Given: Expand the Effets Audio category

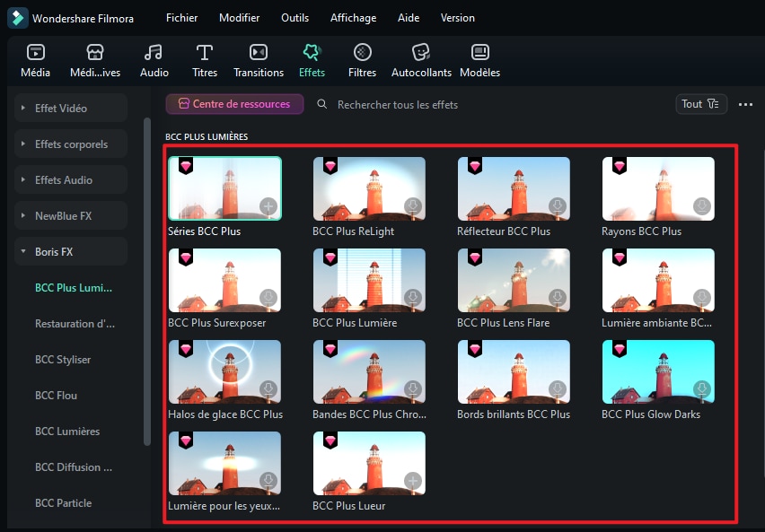Looking at the screenshot, I should tap(71, 180).
